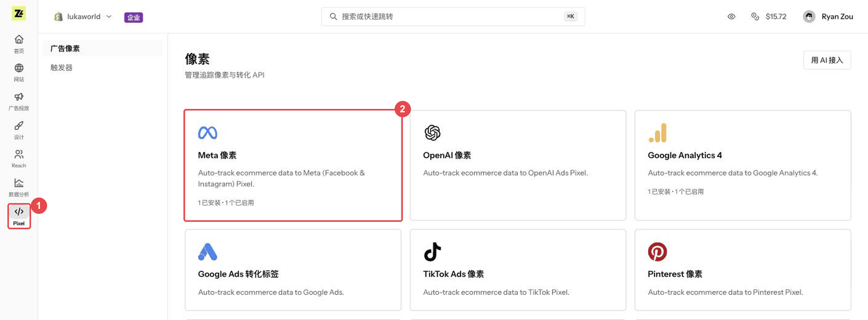
Task: Click the Z logo in the sidebar
Action: (x=18, y=14)
